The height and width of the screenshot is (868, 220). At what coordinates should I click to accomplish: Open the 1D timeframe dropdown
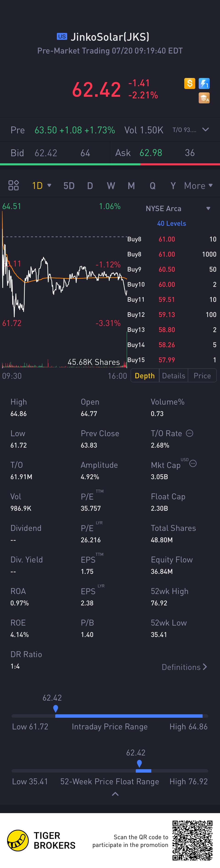(x=41, y=186)
